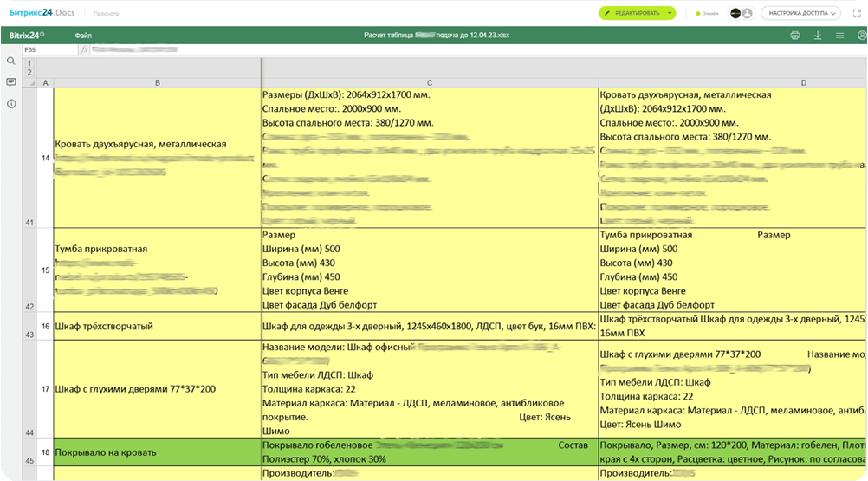Viewport: 868px width, 481px height.
Task: Click number 17 cell in column A
Action: (x=45, y=389)
